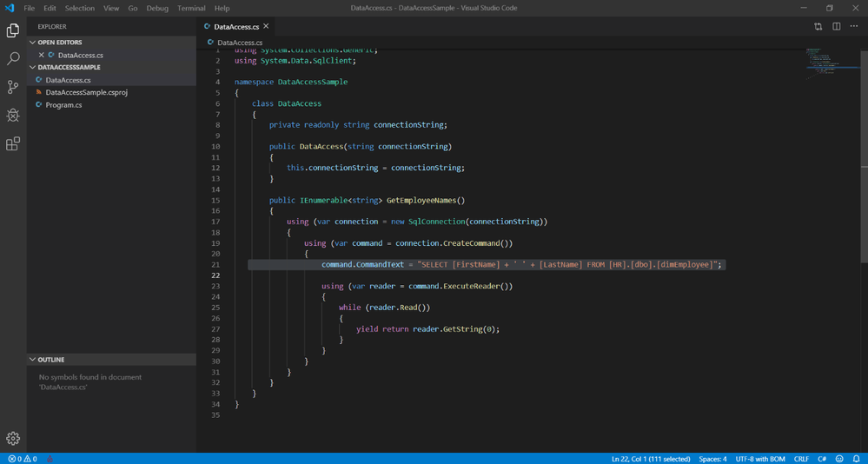Collapse the Open Editors section
This screenshot has width=868, height=464.
tap(33, 42)
